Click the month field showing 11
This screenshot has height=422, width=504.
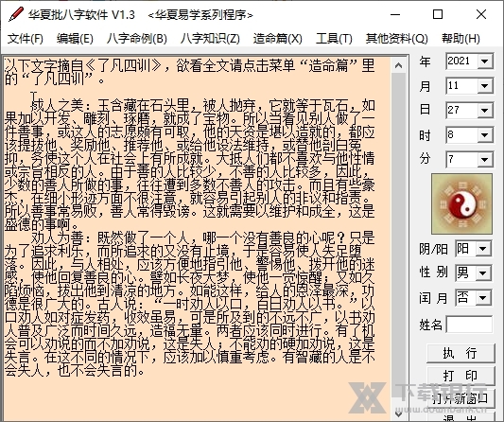click(x=461, y=85)
